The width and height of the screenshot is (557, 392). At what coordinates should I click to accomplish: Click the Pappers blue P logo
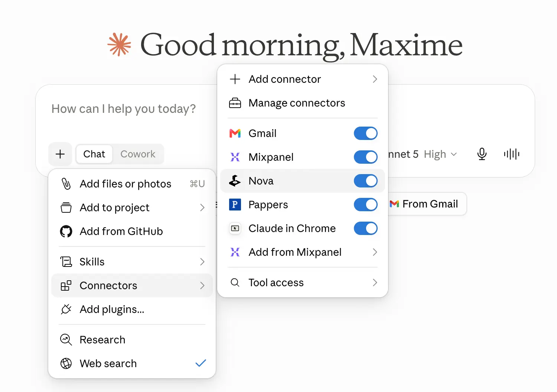[x=235, y=205]
